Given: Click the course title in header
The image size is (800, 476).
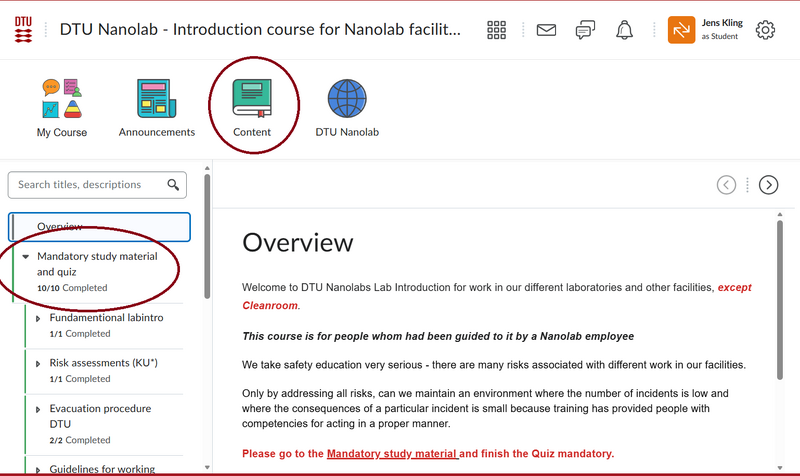Looking at the screenshot, I should pos(260,30).
